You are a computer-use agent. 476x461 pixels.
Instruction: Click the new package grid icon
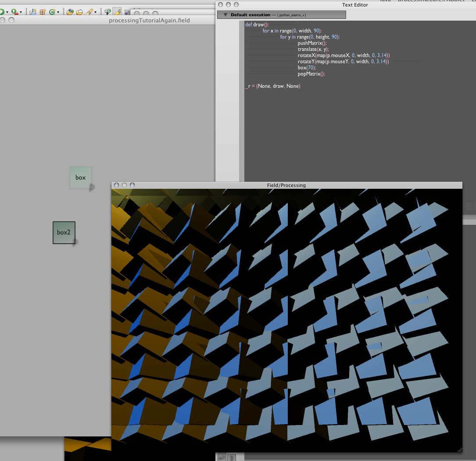[x=43, y=12]
